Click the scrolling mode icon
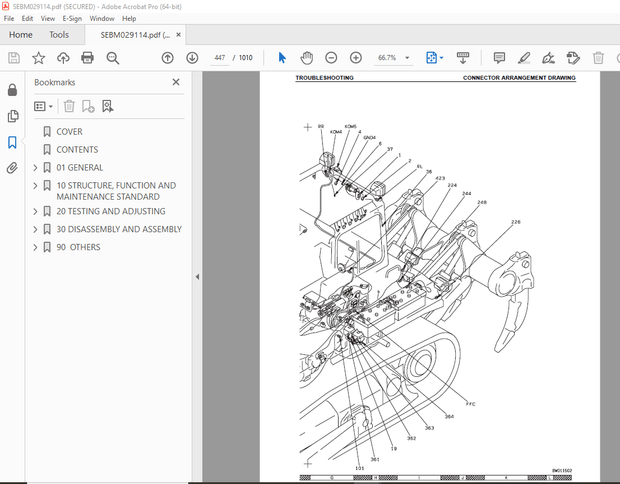 [x=463, y=58]
